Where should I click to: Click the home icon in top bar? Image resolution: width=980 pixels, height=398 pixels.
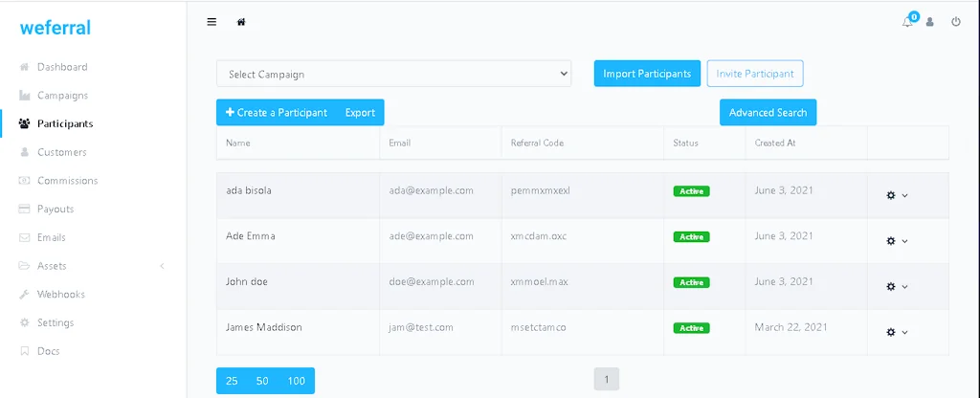[241, 22]
